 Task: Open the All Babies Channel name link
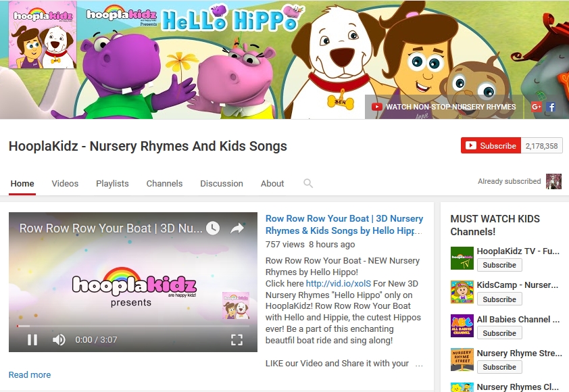pos(518,319)
